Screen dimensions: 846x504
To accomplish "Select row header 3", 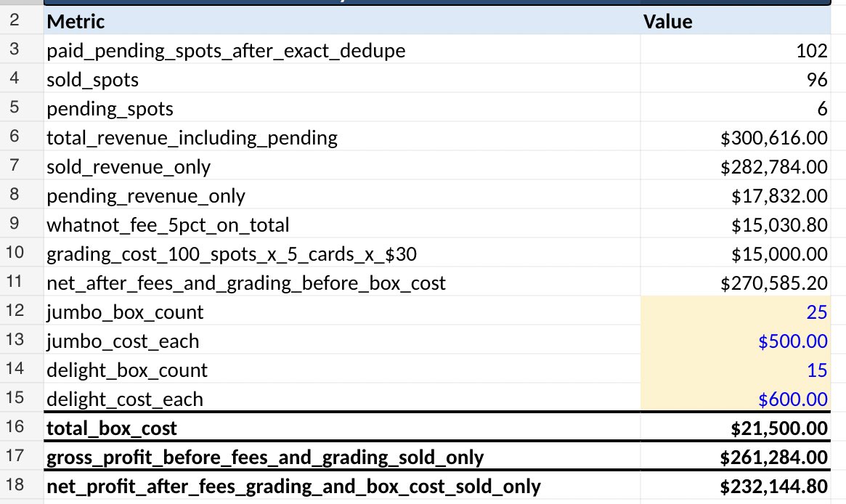I will 22,49.
